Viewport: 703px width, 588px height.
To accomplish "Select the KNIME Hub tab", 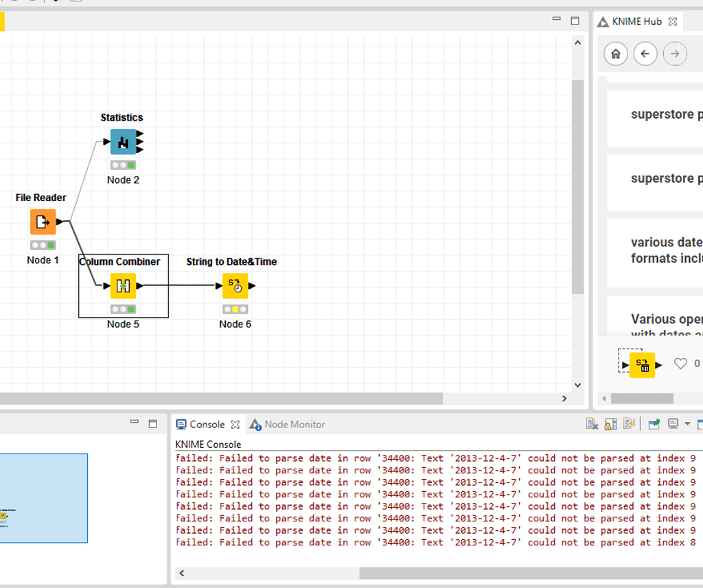I will (636, 21).
